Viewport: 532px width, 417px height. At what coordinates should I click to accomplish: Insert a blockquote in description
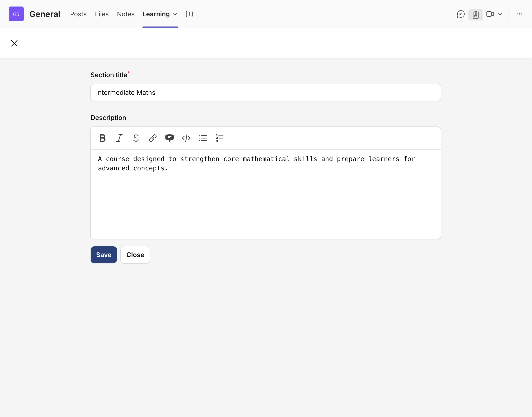(169, 138)
